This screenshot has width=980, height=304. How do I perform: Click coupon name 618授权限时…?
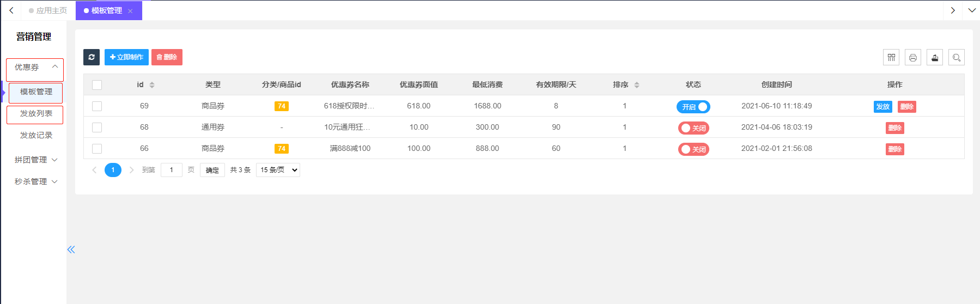(x=349, y=106)
